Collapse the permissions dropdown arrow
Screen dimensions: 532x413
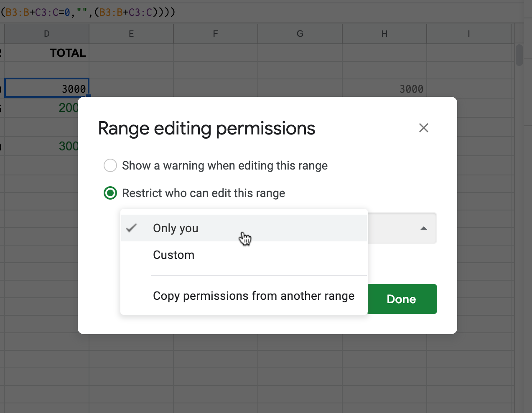tap(423, 228)
